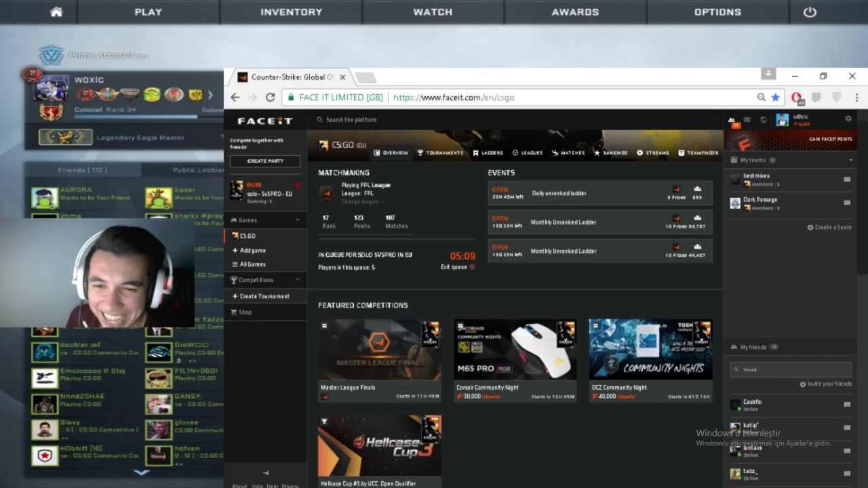Open chat with friend Cashflo

tap(847, 405)
